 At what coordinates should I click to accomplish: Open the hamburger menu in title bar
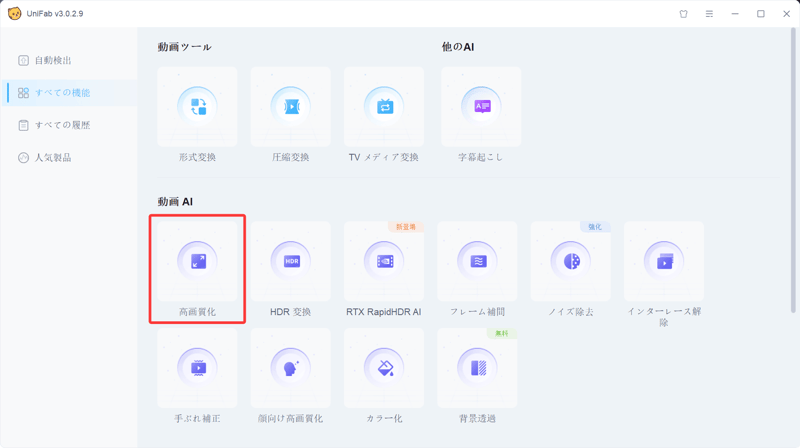pos(709,14)
